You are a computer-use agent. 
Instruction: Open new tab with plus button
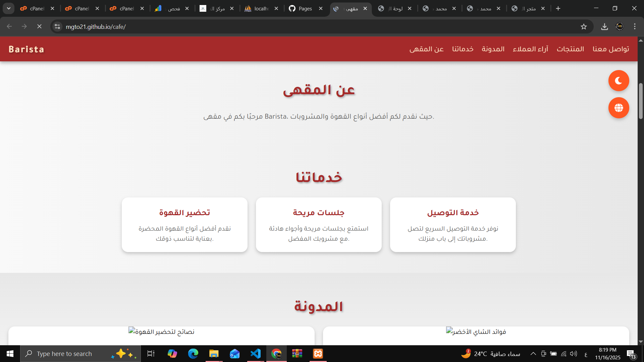click(x=558, y=8)
